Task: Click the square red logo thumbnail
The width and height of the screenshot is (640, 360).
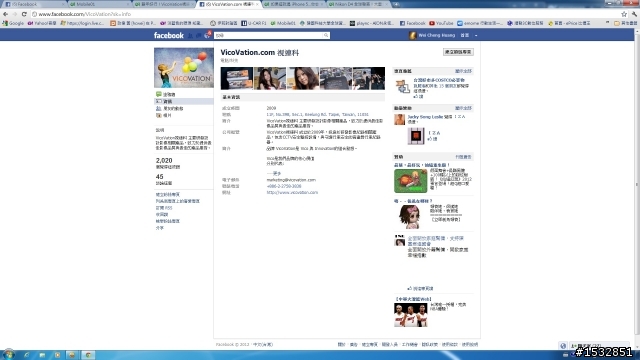Action: click(416, 136)
